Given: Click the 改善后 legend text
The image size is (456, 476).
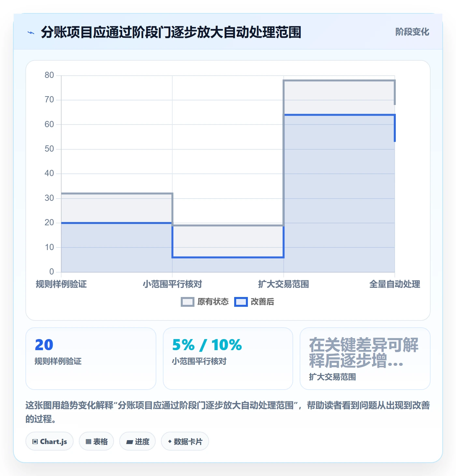Looking at the screenshot, I should [x=263, y=302].
